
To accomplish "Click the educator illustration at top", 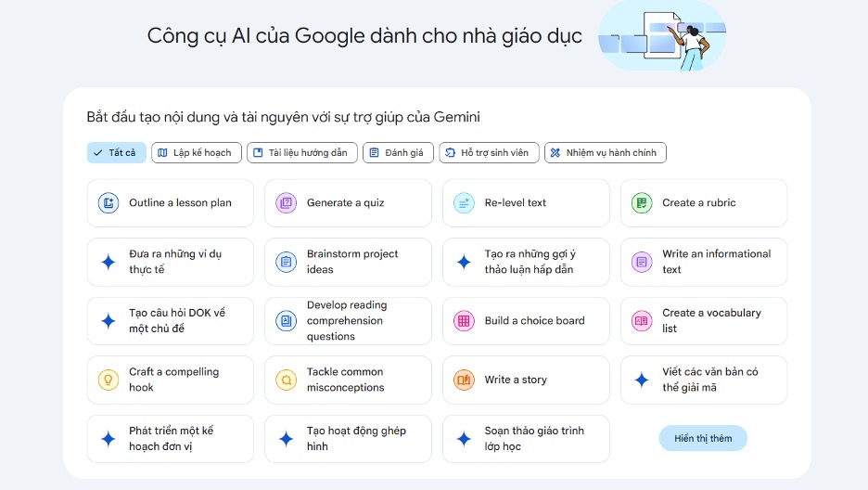I will click(x=662, y=36).
